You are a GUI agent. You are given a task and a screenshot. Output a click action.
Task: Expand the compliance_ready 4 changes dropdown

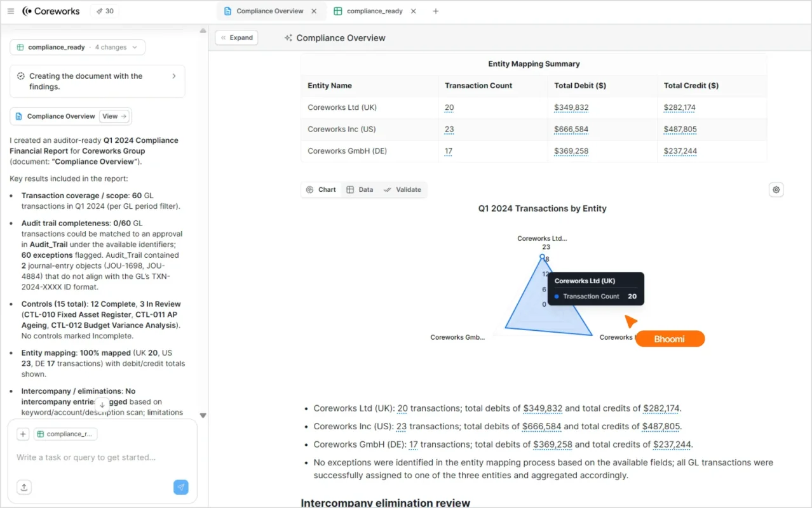(x=78, y=47)
